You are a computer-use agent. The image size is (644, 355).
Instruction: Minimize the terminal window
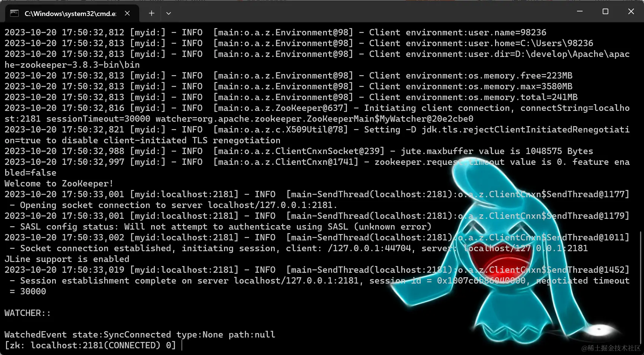pyautogui.click(x=580, y=12)
